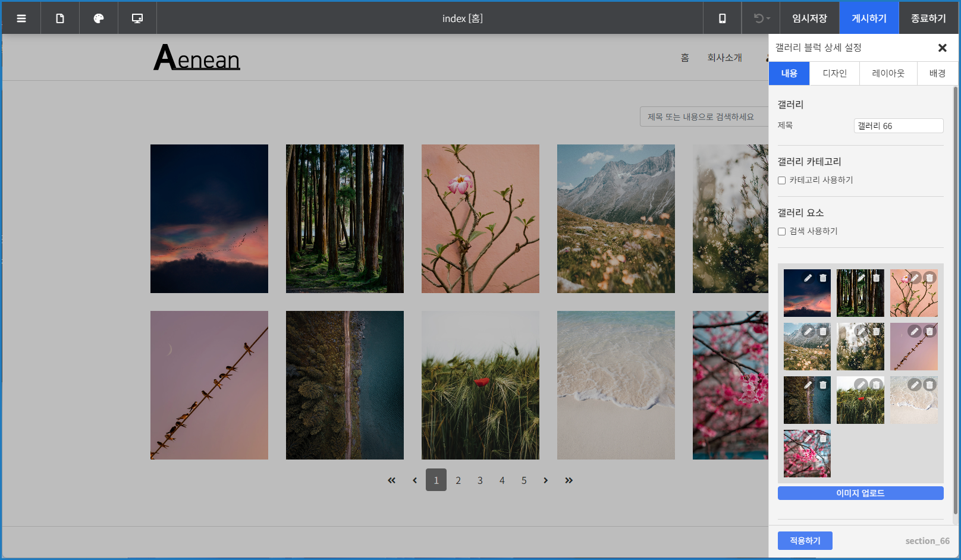Image resolution: width=961 pixels, height=560 pixels.
Task: Go to next gallery page arrow
Action: tap(545, 480)
